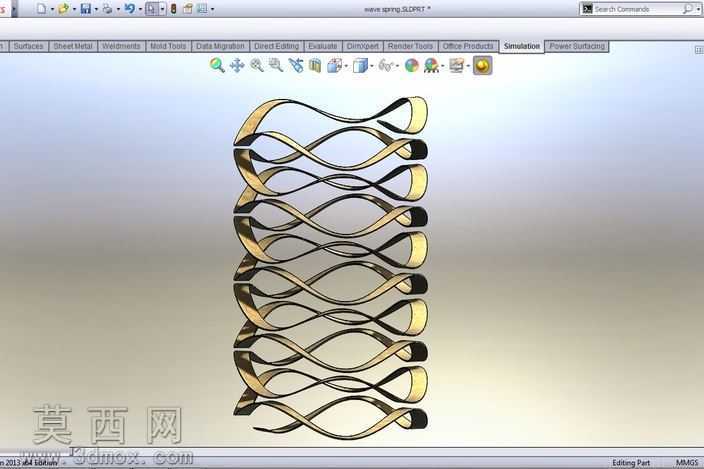
Task: Expand the Hide/Show Items dropdown arrow
Action: point(397,66)
